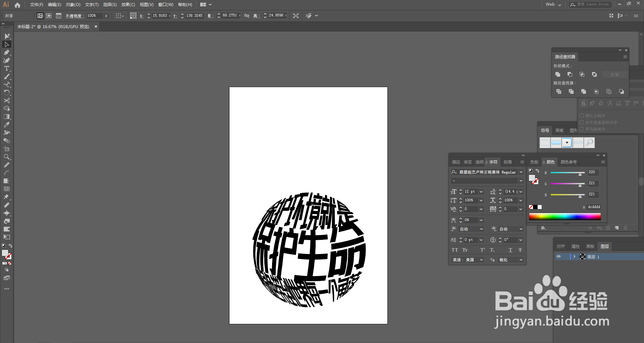Click the Edit Contents button in control bar
The width and height of the screenshot is (644, 343).
pos(49,16)
